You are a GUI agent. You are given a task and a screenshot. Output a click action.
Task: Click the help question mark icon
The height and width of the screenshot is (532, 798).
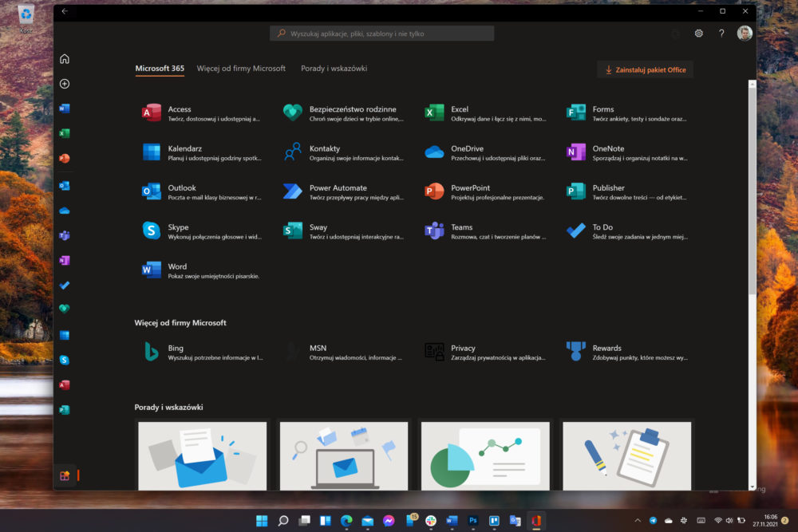coord(721,33)
